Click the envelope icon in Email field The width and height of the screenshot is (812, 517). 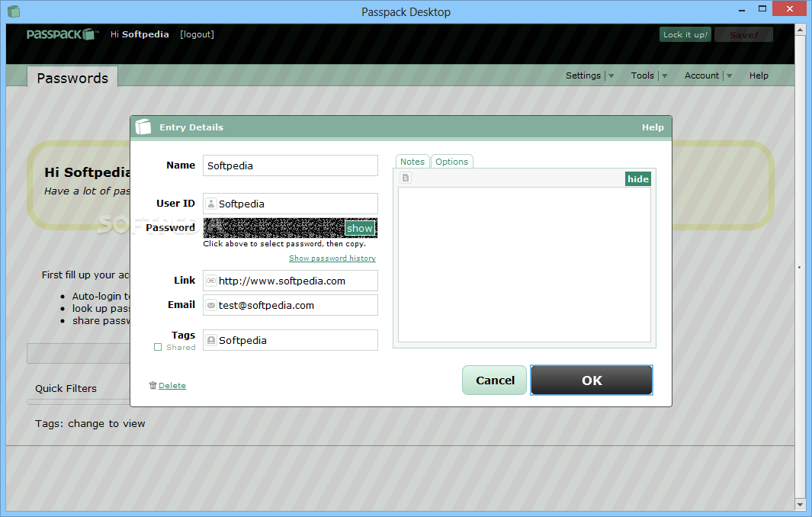210,306
